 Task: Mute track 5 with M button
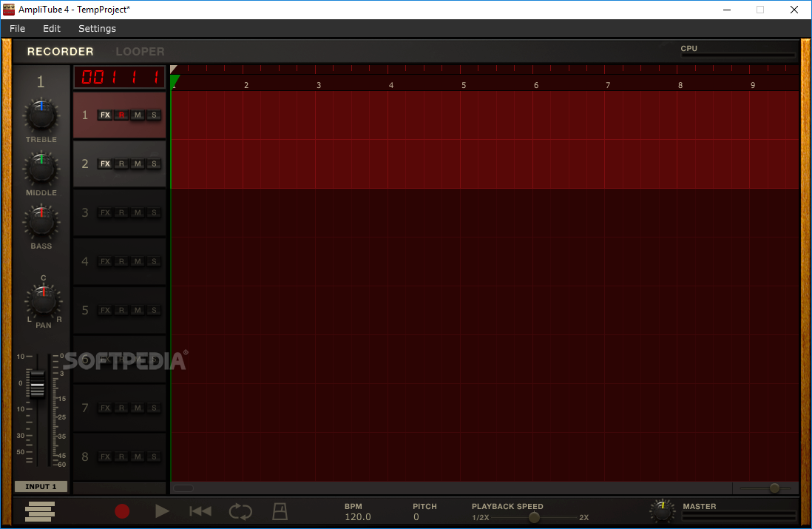tap(138, 310)
